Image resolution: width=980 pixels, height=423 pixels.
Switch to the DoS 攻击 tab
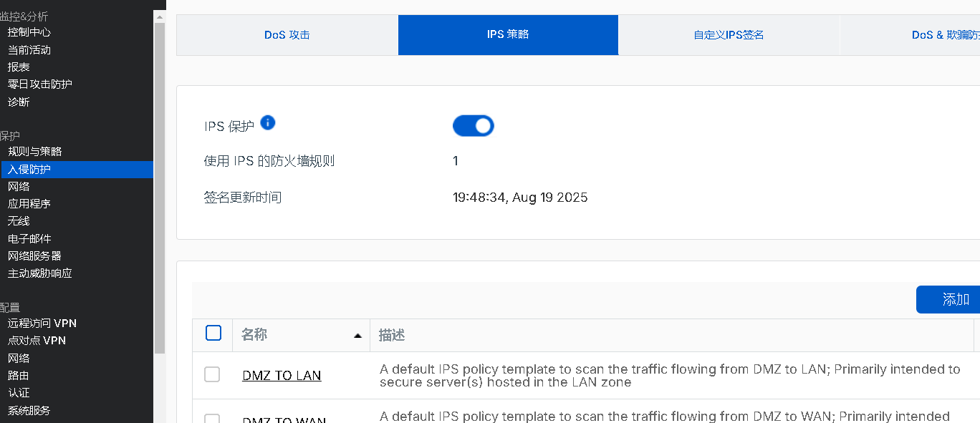click(x=287, y=34)
